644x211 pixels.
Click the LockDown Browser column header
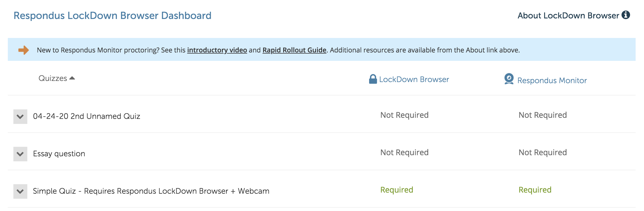pos(414,79)
